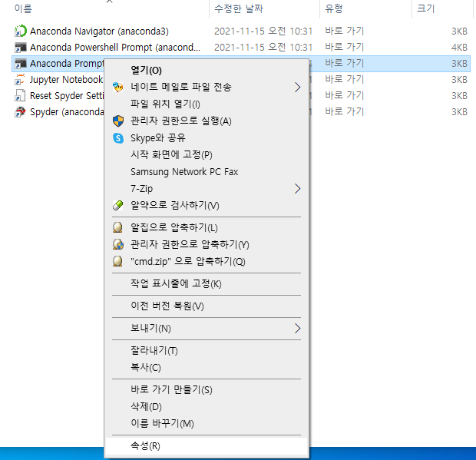Select 네이트 메일로 파일 전송
Image resolution: width=476 pixels, height=460 pixels.
point(207,87)
